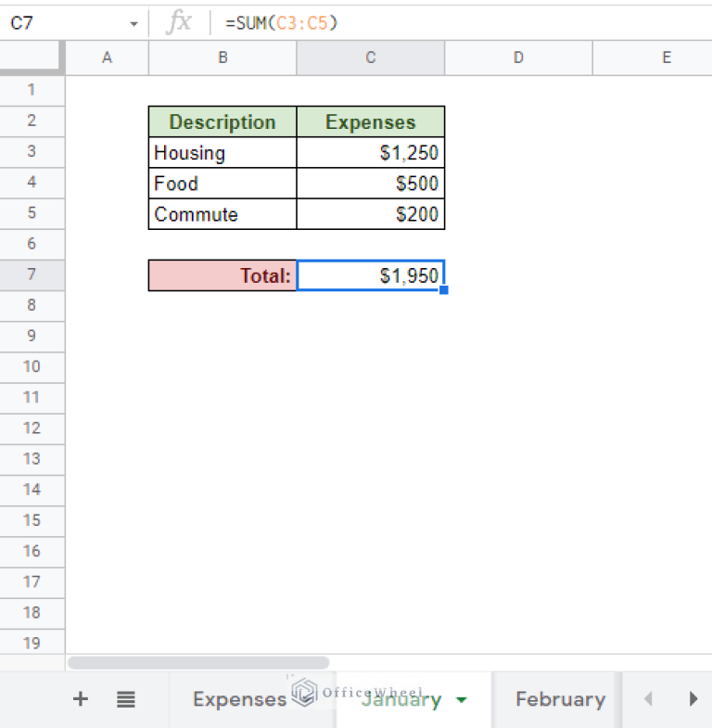Select the $1,250 cell
Image resolution: width=712 pixels, height=728 pixels.
[371, 152]
